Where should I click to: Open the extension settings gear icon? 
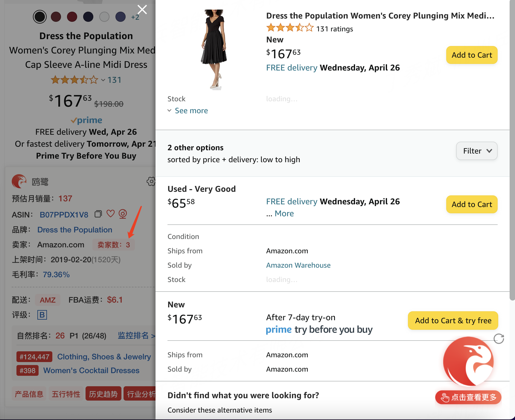(151, 181)
